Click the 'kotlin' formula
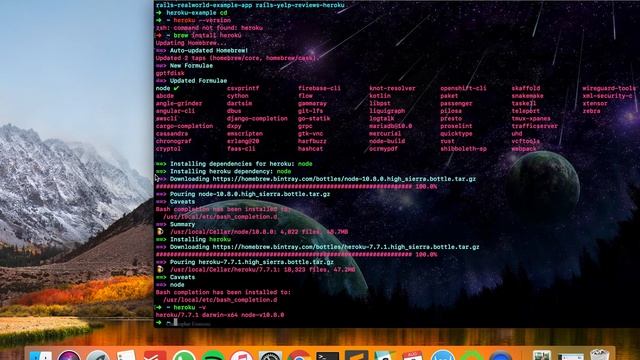The image size is (640, 360). [x=380, y=96]
